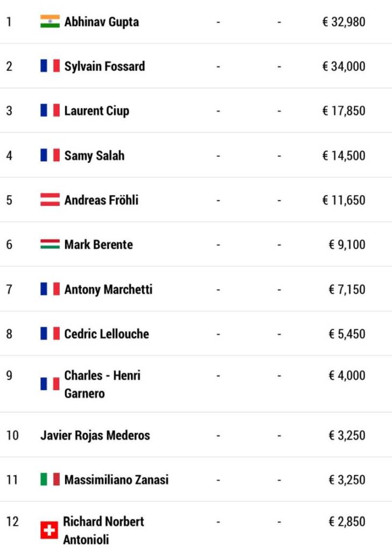Click the French flag beside Sylvain Fossard
The height and width of the screenshot is (552, 392).
[50, 66]
